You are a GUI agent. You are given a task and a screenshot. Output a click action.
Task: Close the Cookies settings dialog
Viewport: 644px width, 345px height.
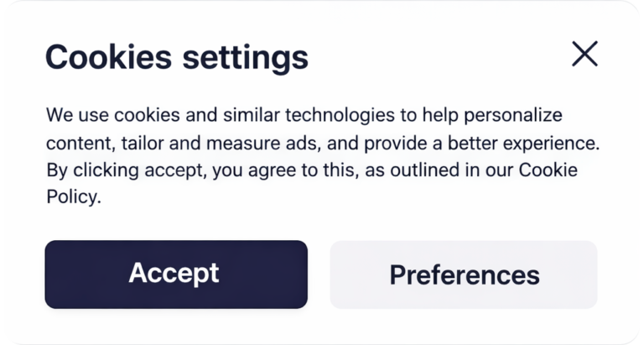click(584, 54)
